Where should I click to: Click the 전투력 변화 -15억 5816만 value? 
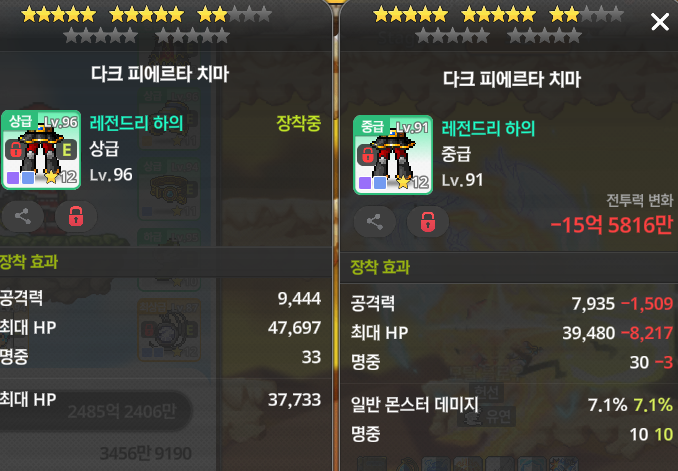click(612, 224)
